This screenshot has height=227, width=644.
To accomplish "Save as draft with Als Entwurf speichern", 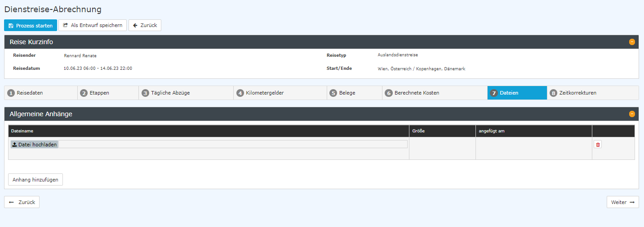I will click(x=93, y=25).
